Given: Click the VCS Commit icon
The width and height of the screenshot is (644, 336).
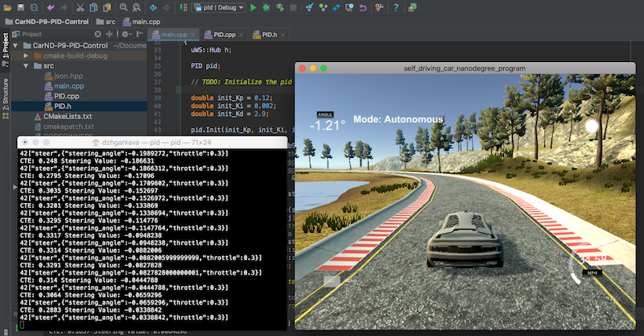Looking at the screenshot, I should [324, 7].
